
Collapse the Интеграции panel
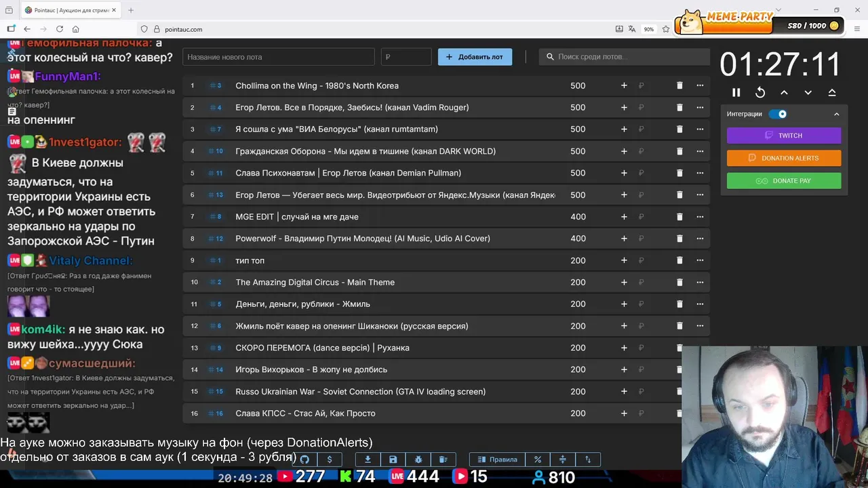pos(836,114)
